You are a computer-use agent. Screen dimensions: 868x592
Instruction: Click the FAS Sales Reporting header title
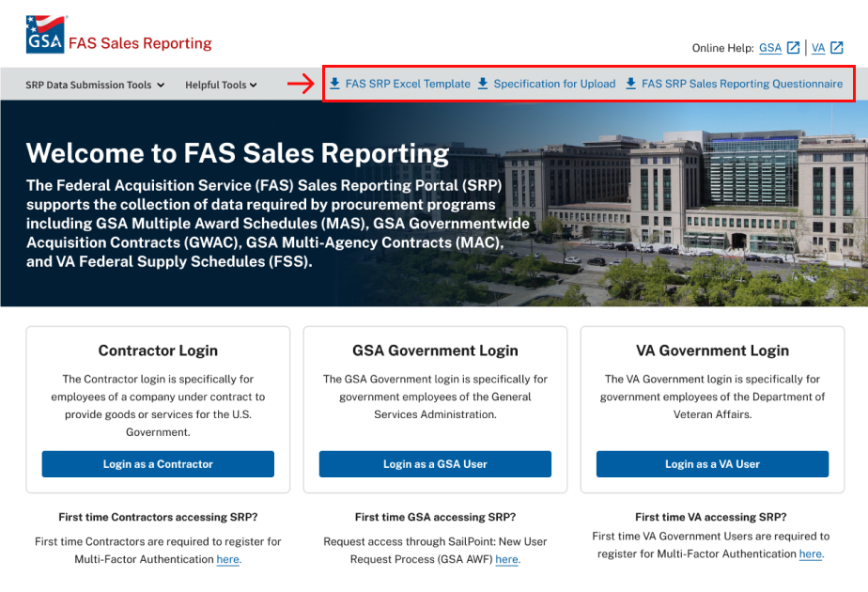pyautogui.click(x=140, y=43)
